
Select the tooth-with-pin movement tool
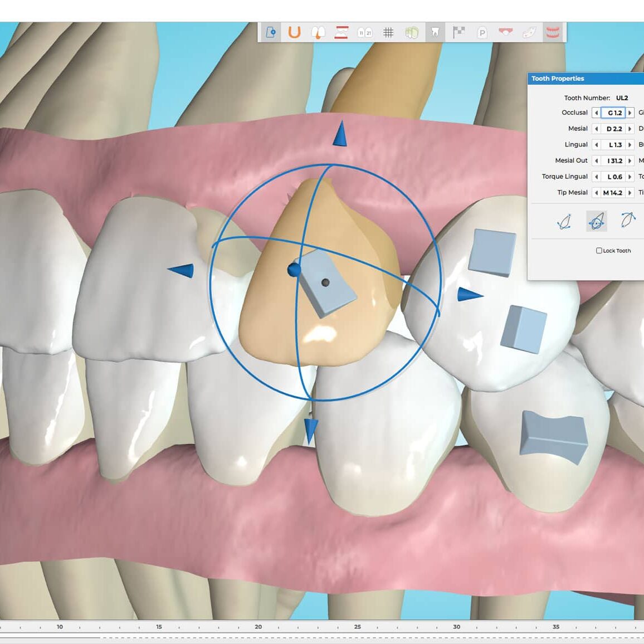coord(271,32)
